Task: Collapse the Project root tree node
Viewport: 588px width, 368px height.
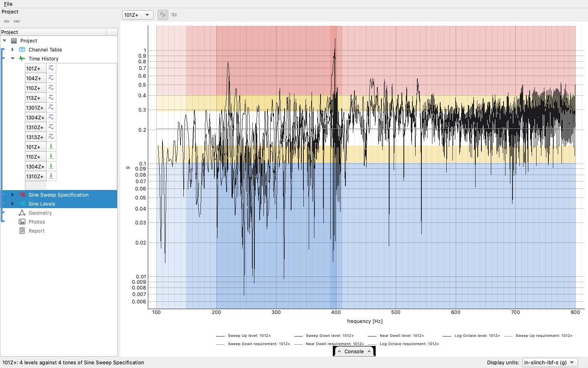Action: pos(4,41)
